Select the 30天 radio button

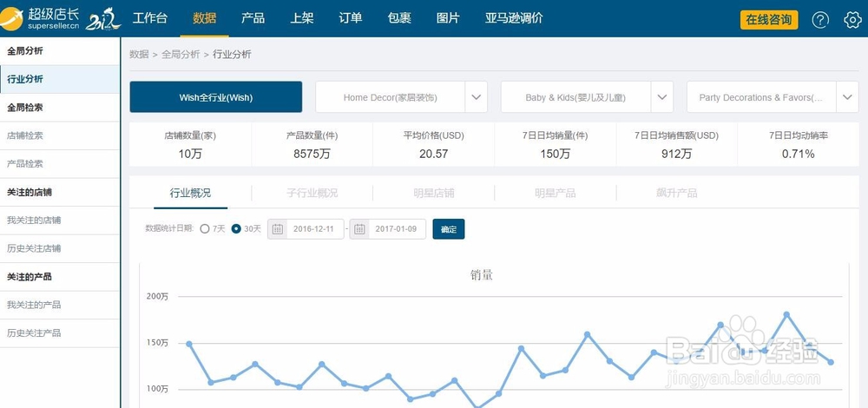click(236, 228)
